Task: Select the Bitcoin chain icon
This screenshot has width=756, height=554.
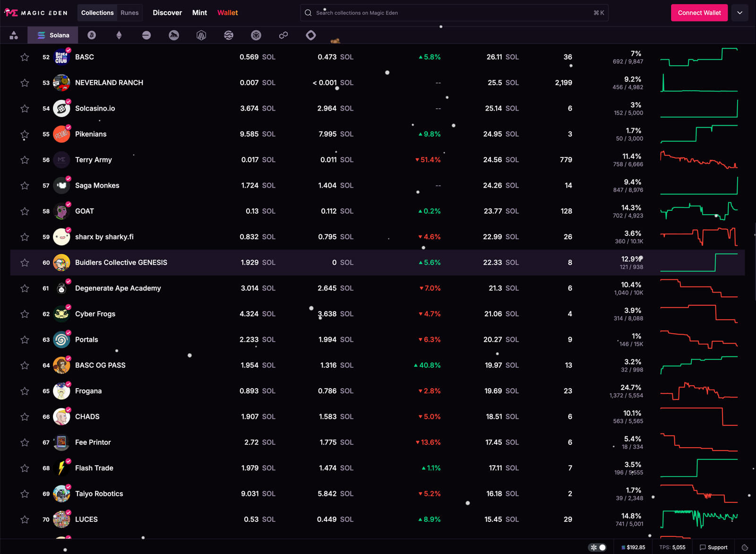Action: (92, 35)
